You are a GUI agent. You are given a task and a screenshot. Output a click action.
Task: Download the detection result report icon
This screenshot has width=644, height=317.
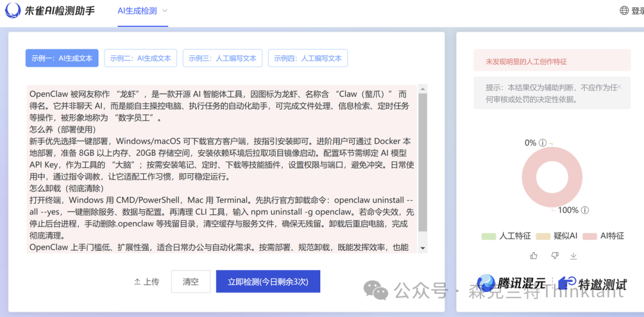(574, 256)
